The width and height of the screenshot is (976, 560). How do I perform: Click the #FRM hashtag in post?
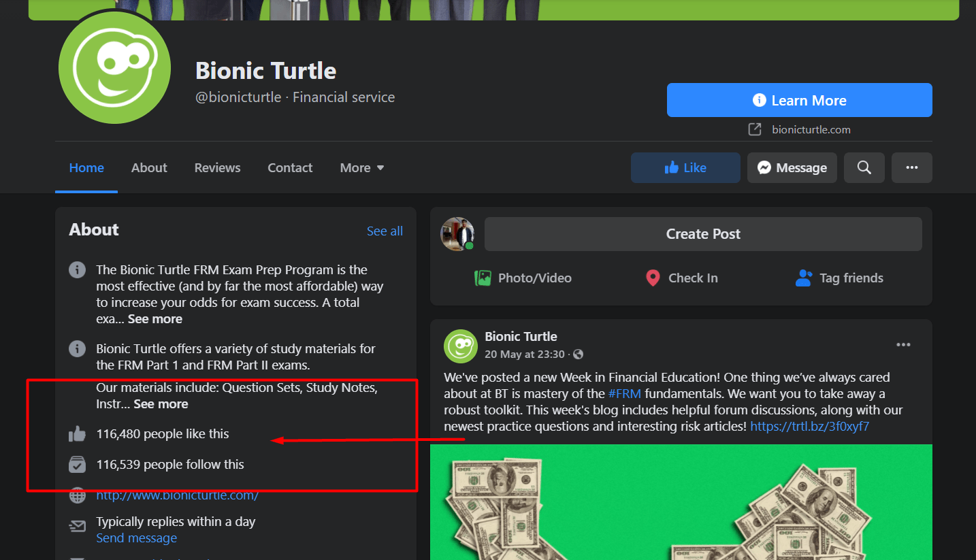pos(625,393)
